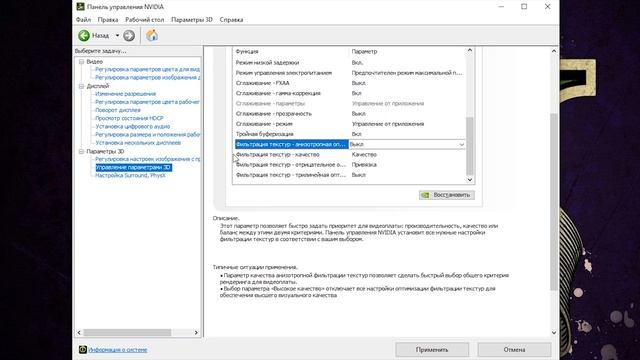Open the Back history dropdown arrow
This screenshot has height=360, width=640.
coord(117,36)
